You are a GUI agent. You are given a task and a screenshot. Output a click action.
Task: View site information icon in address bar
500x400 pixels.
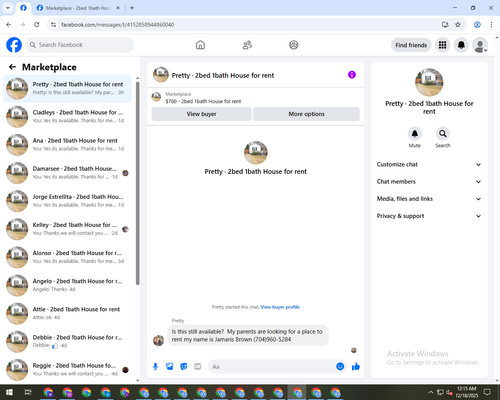tap(53, 24)
